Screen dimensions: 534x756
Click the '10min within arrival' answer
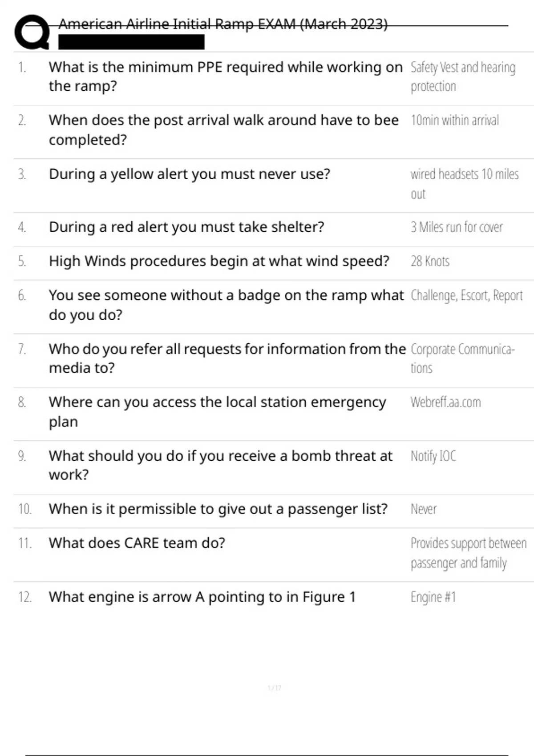(455, 121)
